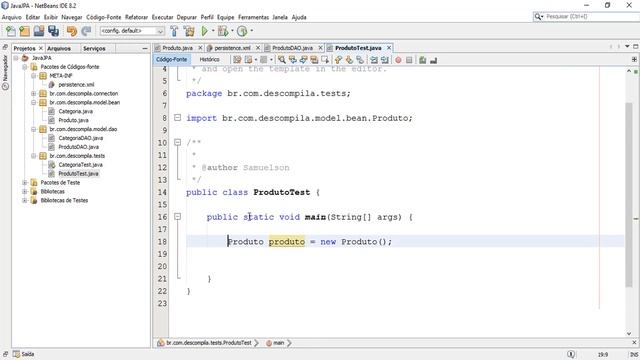Viewport: 640px width, 360px height.
Task: Collapse the JavaJPA project node
Action: point(16,58)
